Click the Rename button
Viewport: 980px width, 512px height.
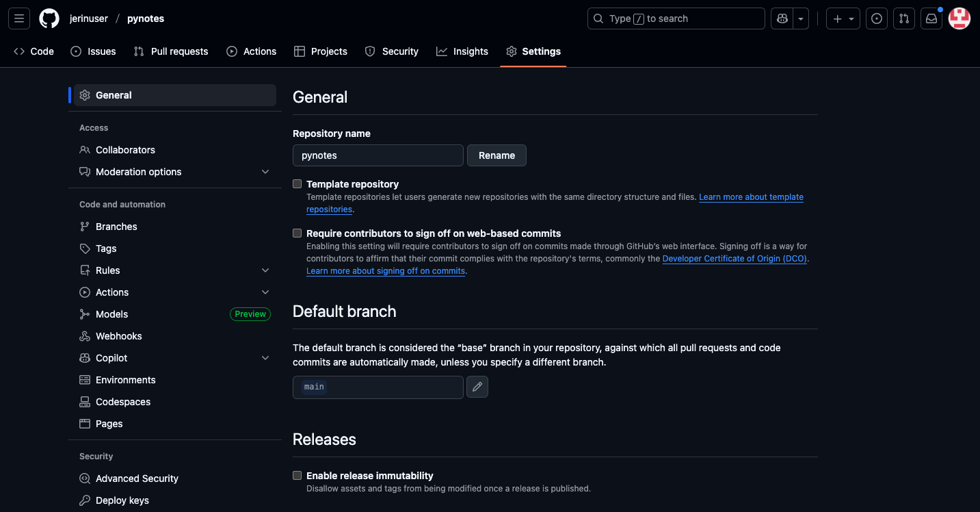[x=496, y=155]
